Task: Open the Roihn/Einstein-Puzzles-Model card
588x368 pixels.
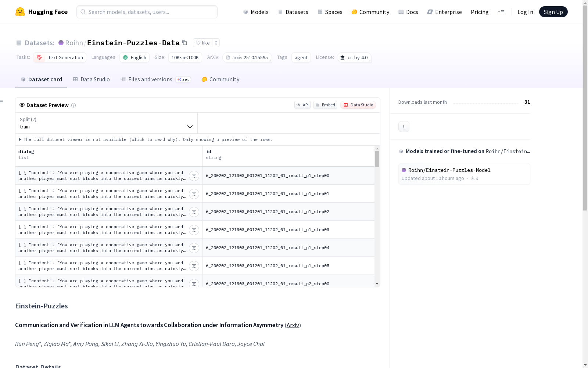Action: [x=464, y=174]
